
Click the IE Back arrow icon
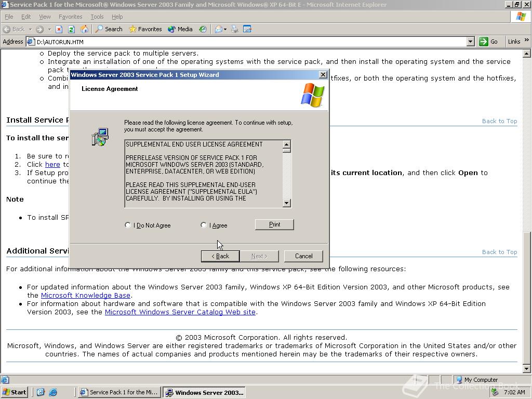(x=7, y=29)
